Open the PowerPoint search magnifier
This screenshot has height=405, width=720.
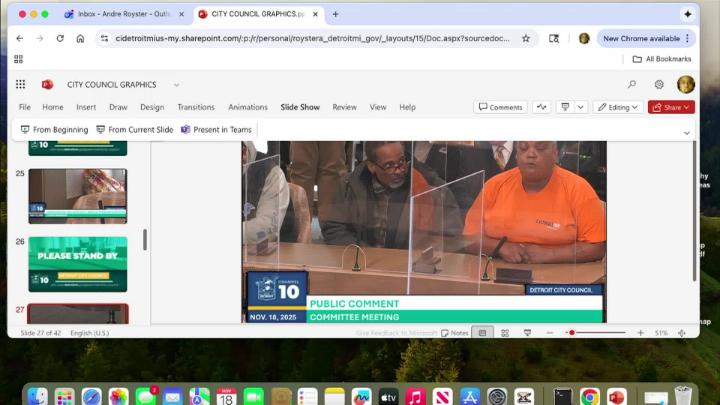pos(631,85)
